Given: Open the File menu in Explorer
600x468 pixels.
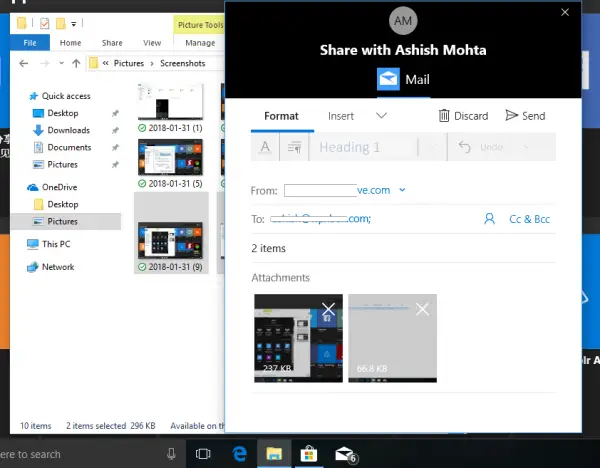Looking at the screenshot, I should (30, 42).
